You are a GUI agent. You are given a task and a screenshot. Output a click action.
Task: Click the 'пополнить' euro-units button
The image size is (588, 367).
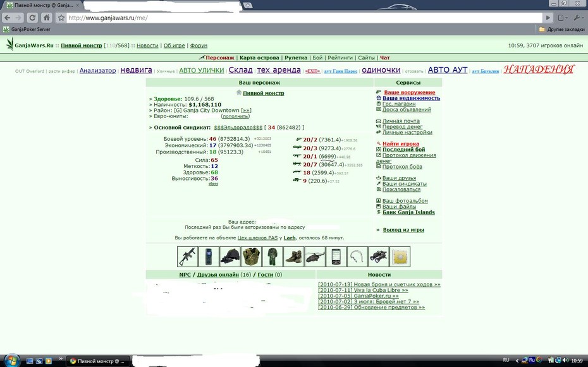click(x=235, y=116)
